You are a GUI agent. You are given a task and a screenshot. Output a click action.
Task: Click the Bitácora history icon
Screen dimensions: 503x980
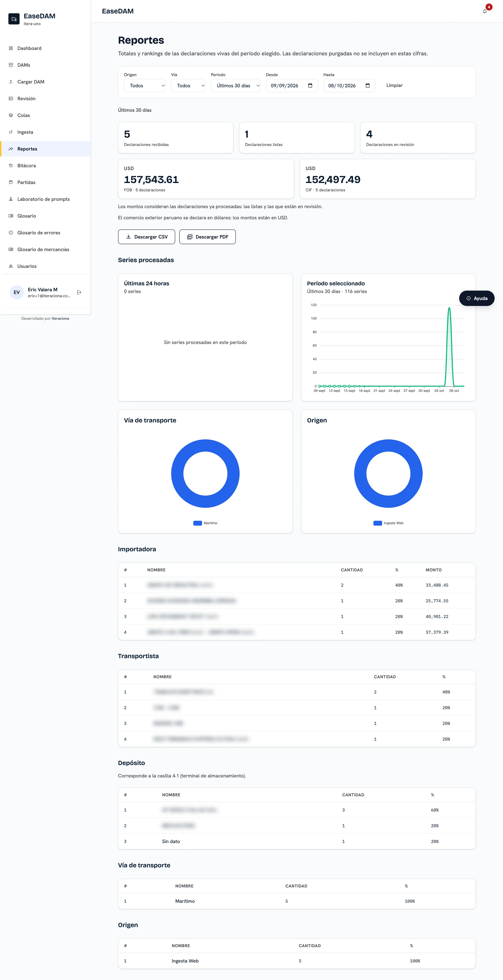pyautogui.click(x=11, y=166)
